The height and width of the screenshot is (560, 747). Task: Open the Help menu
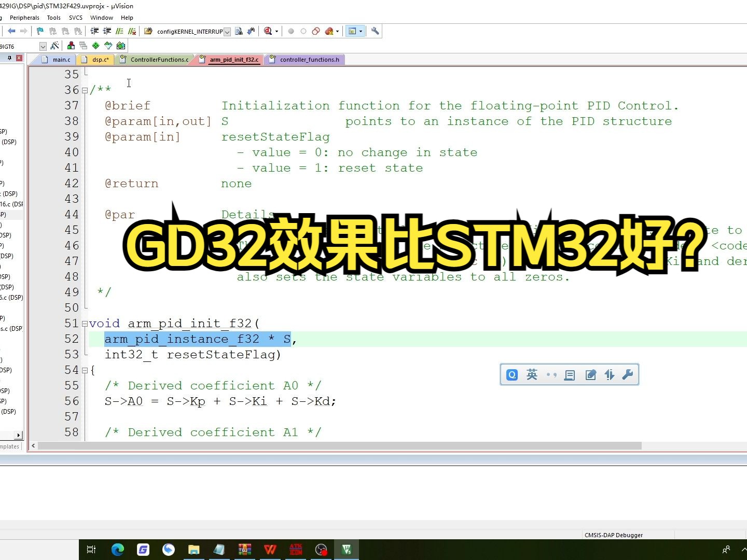(x=127, y=18)
